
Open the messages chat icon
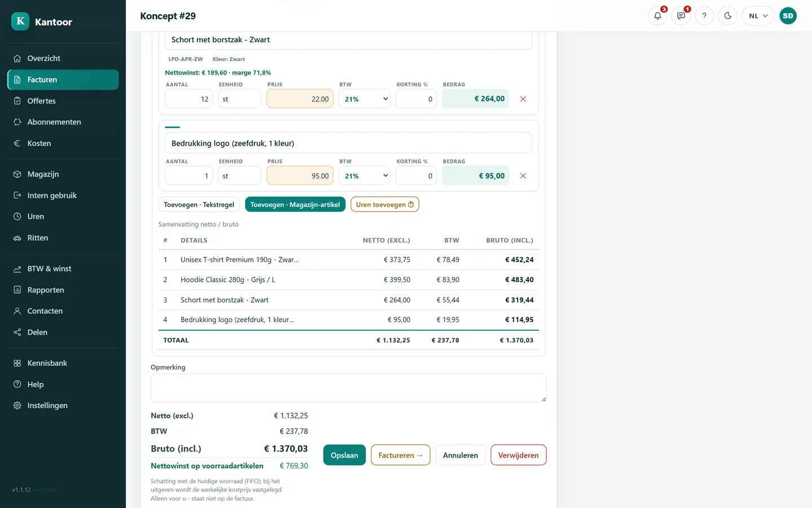(x=681, y=16)
